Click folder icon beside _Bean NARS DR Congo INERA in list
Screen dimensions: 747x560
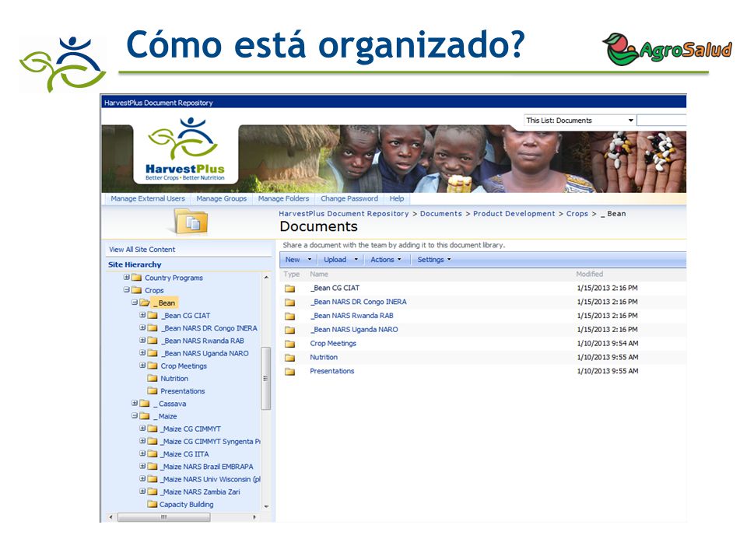click(x=289, y=303)
